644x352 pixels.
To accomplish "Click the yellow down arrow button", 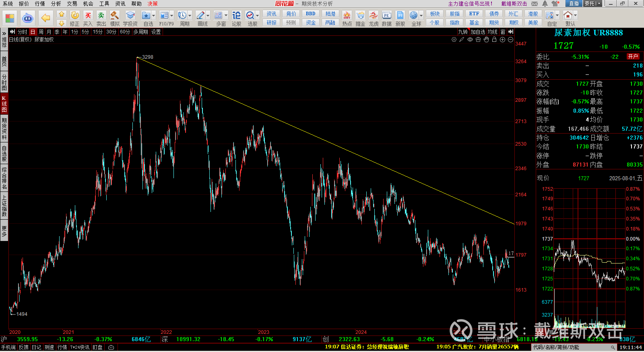I will (x=61, y=23).
